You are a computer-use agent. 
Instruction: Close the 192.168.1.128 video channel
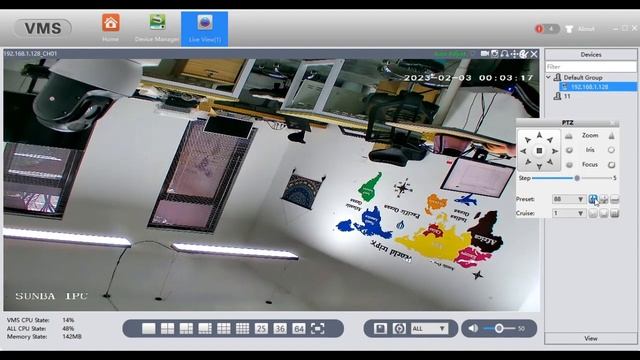pyautogui.click(x=534, y=54)
